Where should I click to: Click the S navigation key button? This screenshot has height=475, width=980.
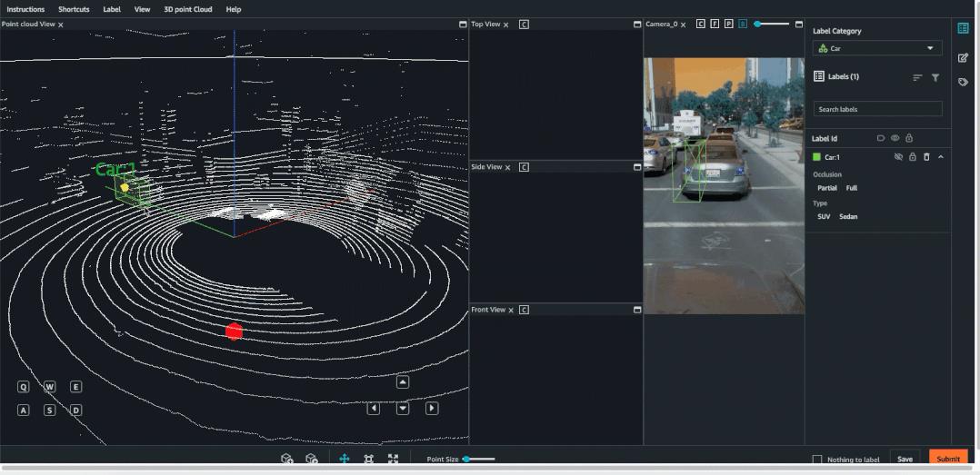[49, 411]
